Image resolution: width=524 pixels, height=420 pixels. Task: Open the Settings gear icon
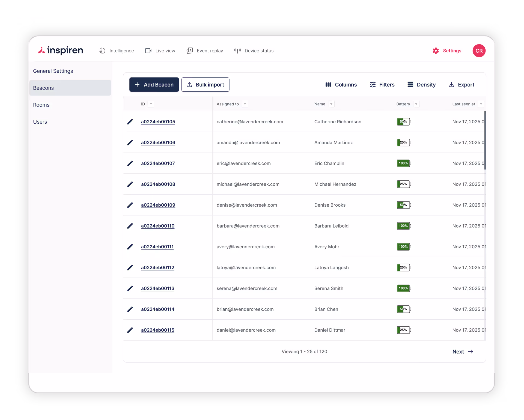[436, 51]
